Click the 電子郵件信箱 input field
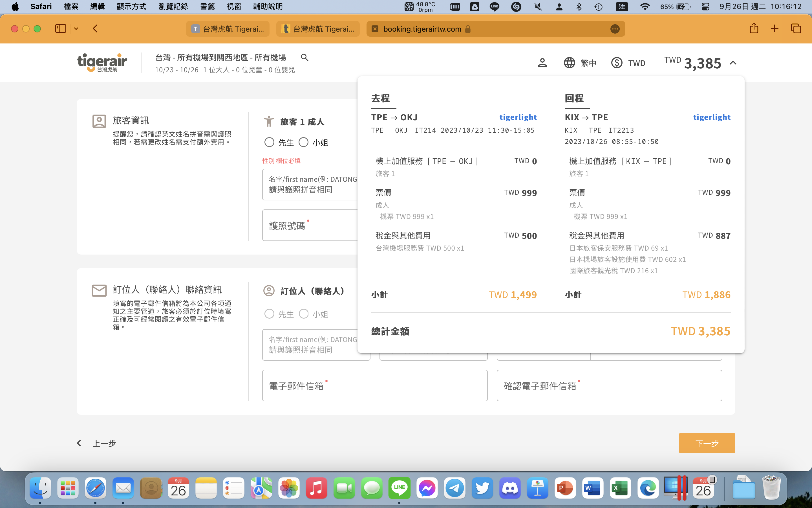This screenshot has width=812, height=508. [375, 385]
